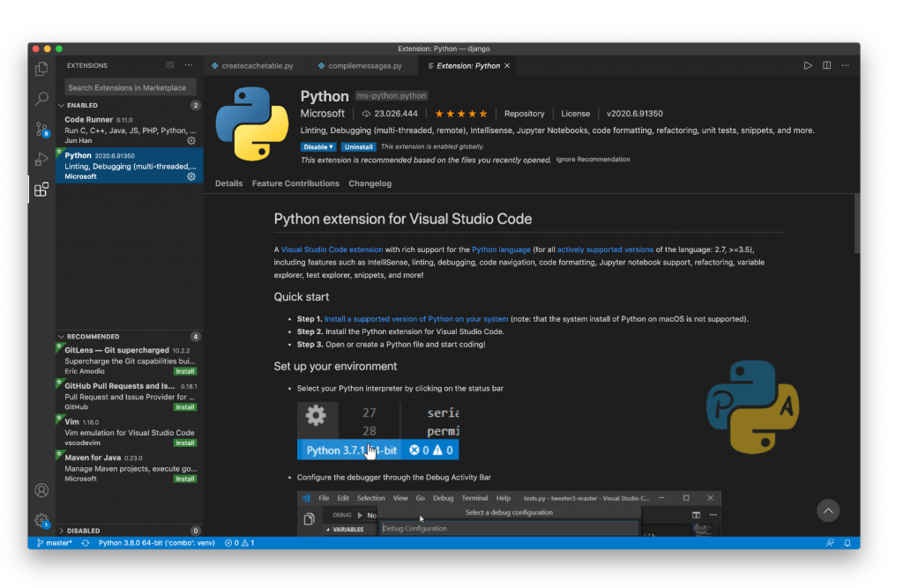Open the Changelog tab of the extension
903x588 pixels.
coord(369,183)
